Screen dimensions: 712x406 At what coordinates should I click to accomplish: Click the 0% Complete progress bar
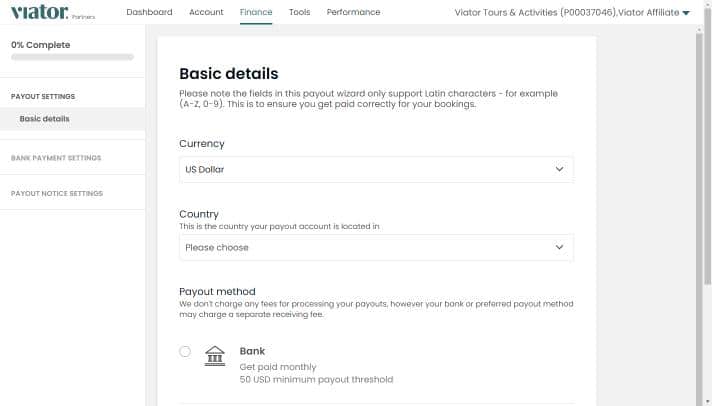tap(73, 57)
